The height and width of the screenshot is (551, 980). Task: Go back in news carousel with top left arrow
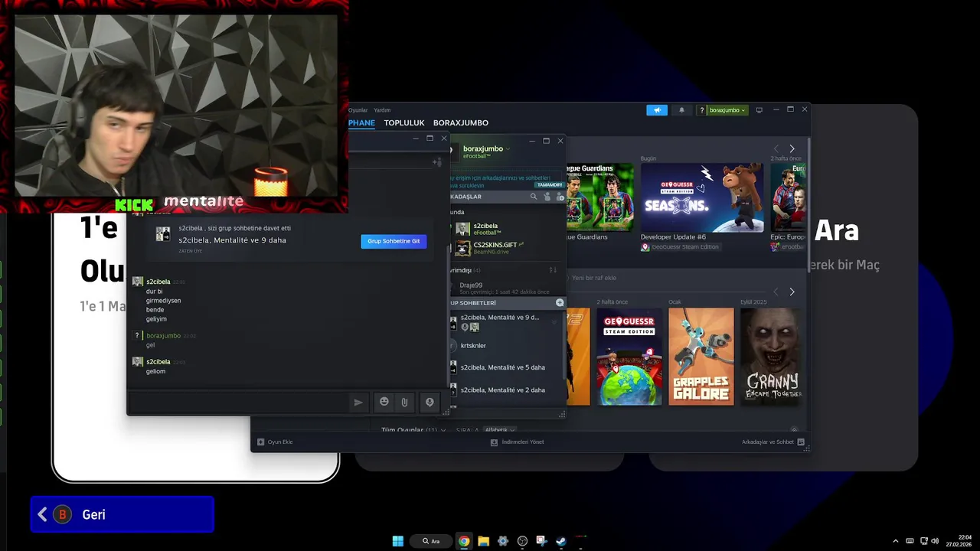coord(776,148)
